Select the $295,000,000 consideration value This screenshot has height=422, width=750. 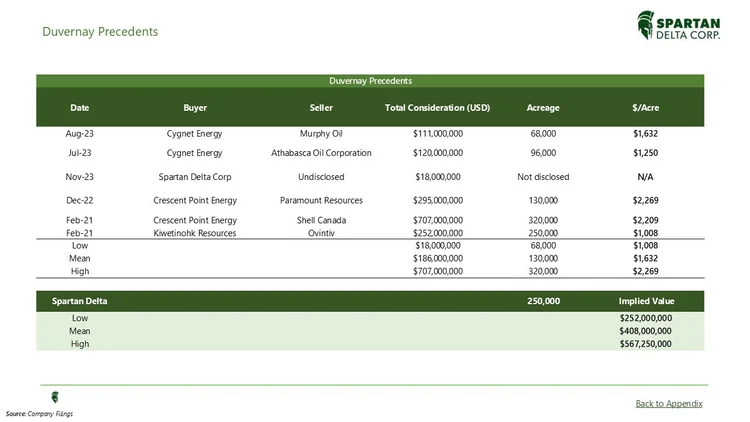click(438, 200)
